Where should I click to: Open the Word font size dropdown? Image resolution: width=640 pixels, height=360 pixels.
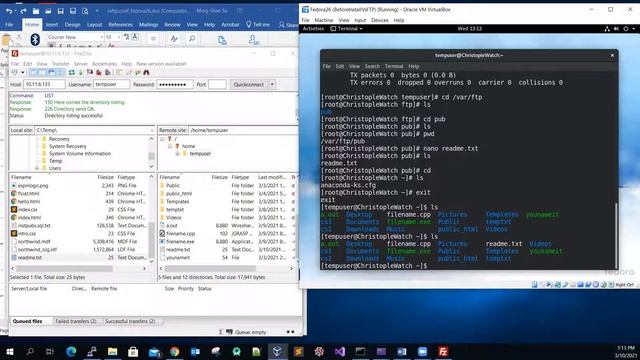click(119, 37)
